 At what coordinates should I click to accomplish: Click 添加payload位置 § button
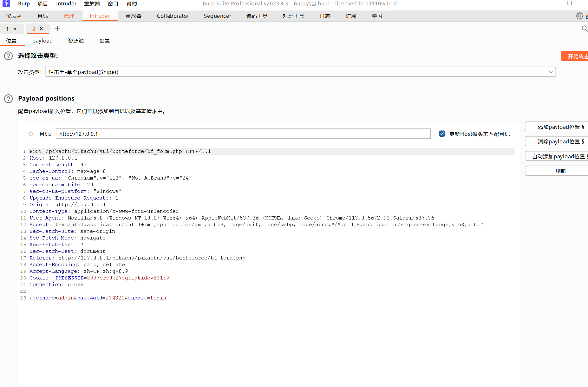(x=557, y=127)
